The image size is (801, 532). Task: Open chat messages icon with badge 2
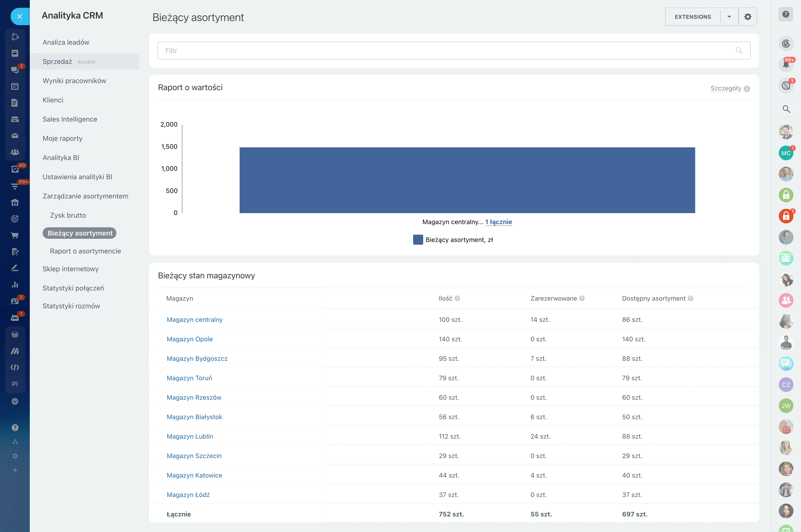pos(15,70)
